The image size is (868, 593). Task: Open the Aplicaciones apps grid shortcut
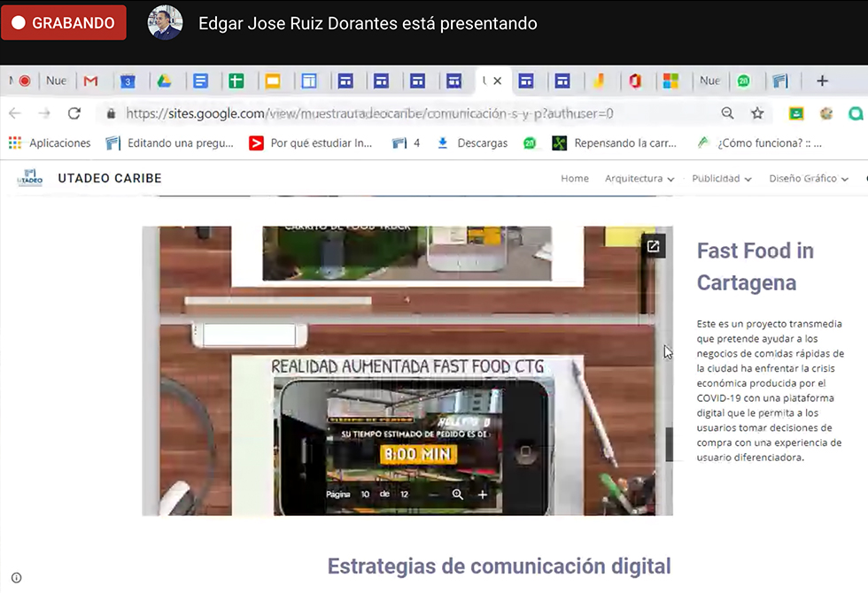click(50, 142)
